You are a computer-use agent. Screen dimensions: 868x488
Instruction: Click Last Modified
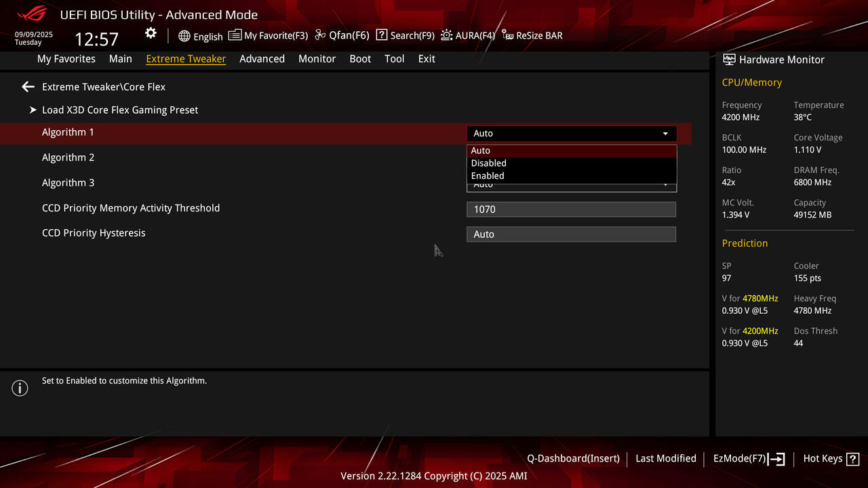point(666,459)
